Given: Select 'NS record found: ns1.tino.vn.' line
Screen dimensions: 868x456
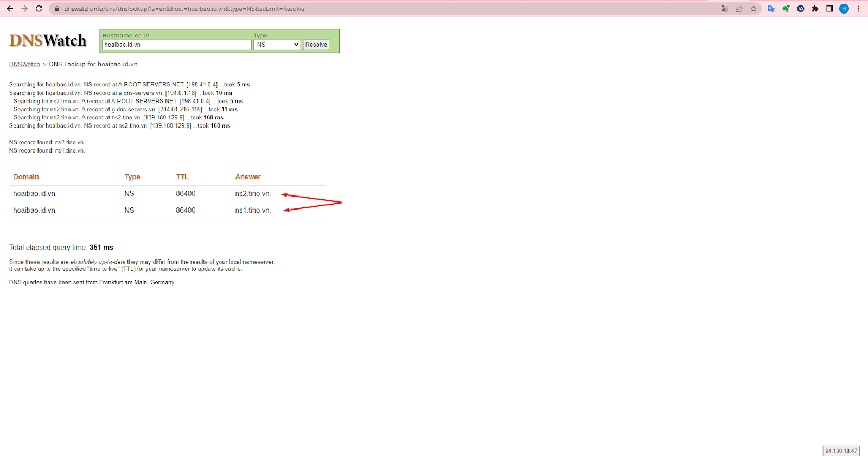Looking at the screenshot, I should coord(47,151).
